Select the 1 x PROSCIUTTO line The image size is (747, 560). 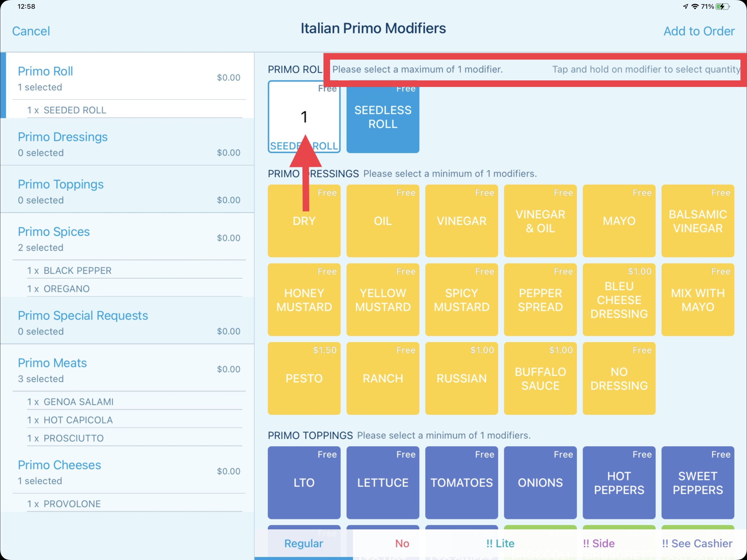(x=135, y=438)
